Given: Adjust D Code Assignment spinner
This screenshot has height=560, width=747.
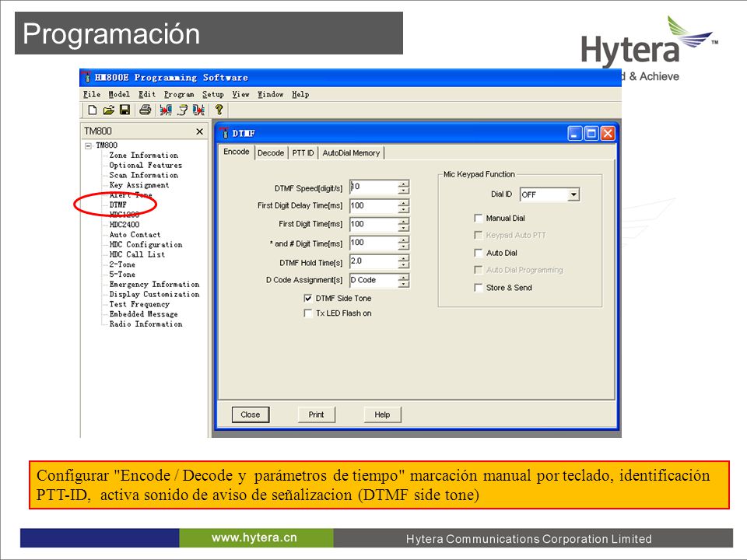Looking at the screenshot, I should pyautogui.click(x=404, y=281).
